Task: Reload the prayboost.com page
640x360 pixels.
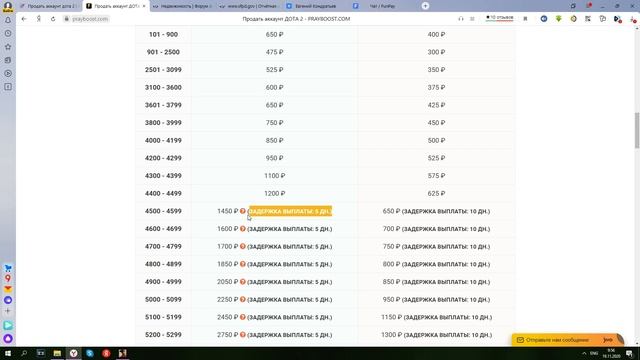Action: [x=53, y=19]
